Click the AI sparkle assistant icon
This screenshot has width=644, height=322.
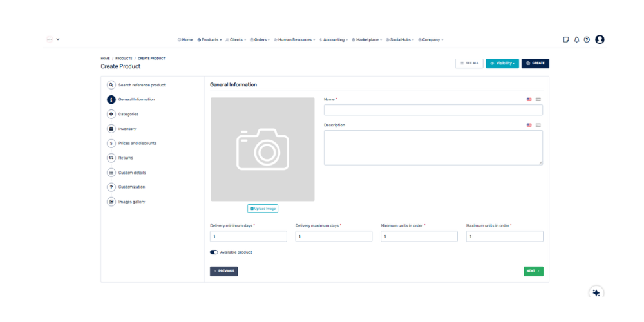coord(596,292)
